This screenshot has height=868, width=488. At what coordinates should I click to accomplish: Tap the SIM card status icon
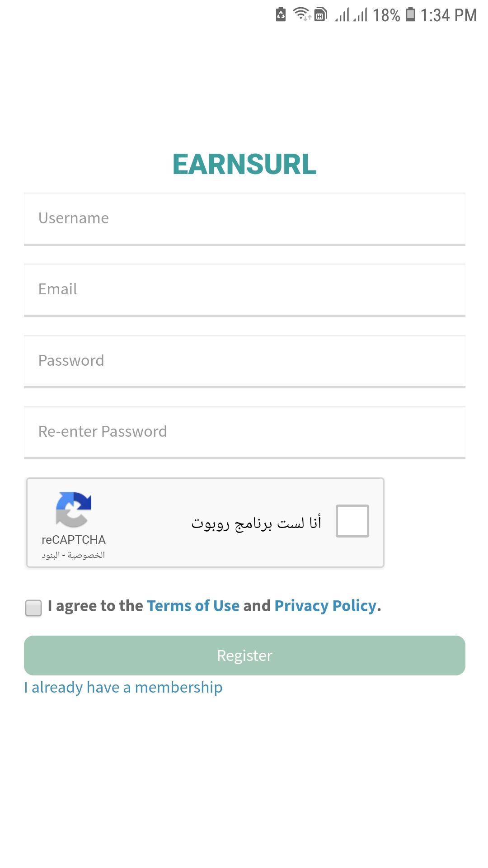(320, 14)
